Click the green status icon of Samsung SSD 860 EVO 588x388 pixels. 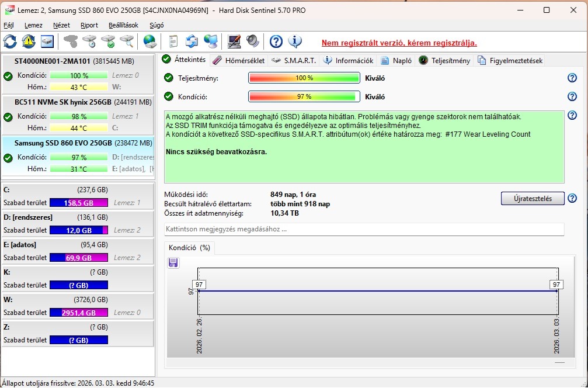[x=8, y=158]
